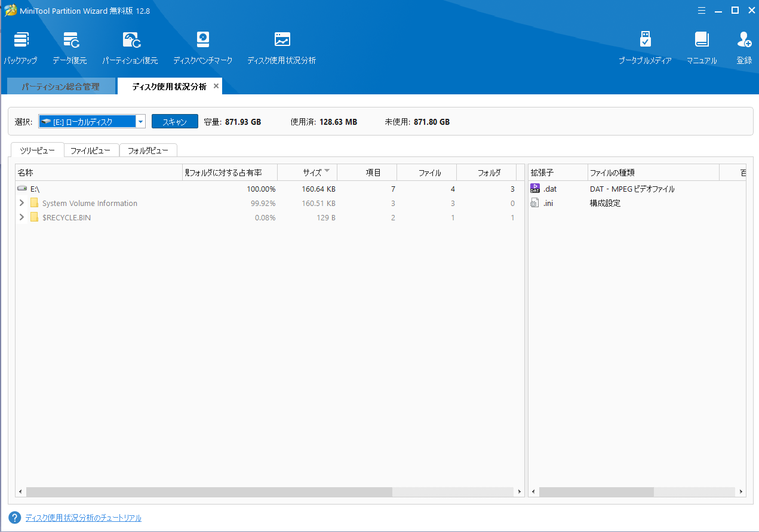Open パーティション復元 partition recovery icon
This screenshot has width=759, height=532.
130,41
